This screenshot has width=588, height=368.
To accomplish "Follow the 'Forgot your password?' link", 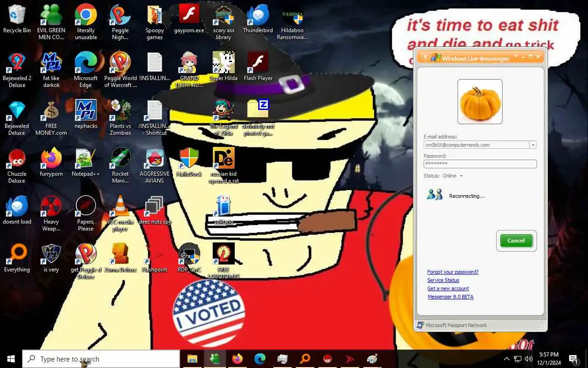I will [x=453, y=272].
